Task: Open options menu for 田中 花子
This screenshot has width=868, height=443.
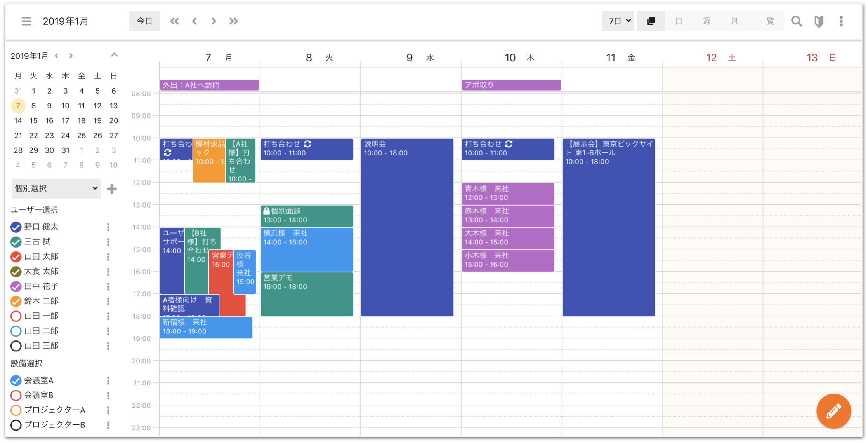Action: click(108, 286)
